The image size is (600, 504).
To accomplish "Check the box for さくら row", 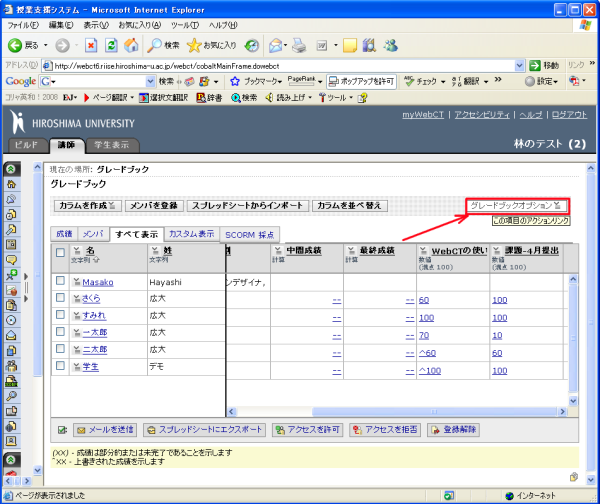I will 60,297.
